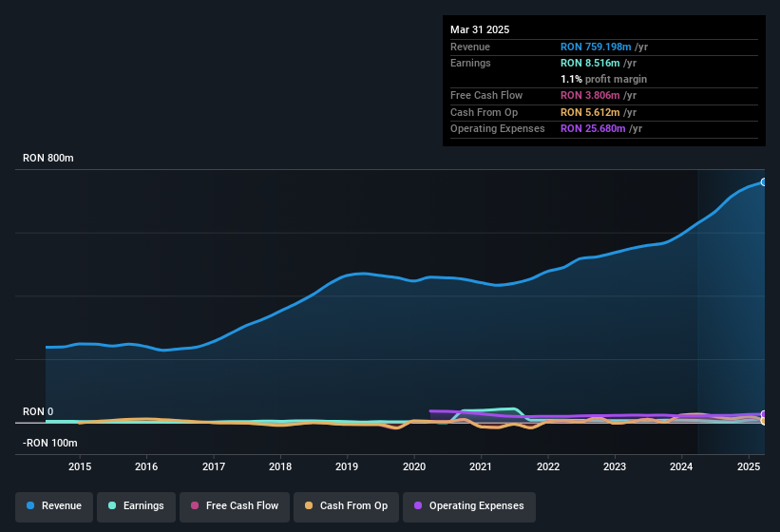Click the 2017 x-axis label

pos(214,466)
